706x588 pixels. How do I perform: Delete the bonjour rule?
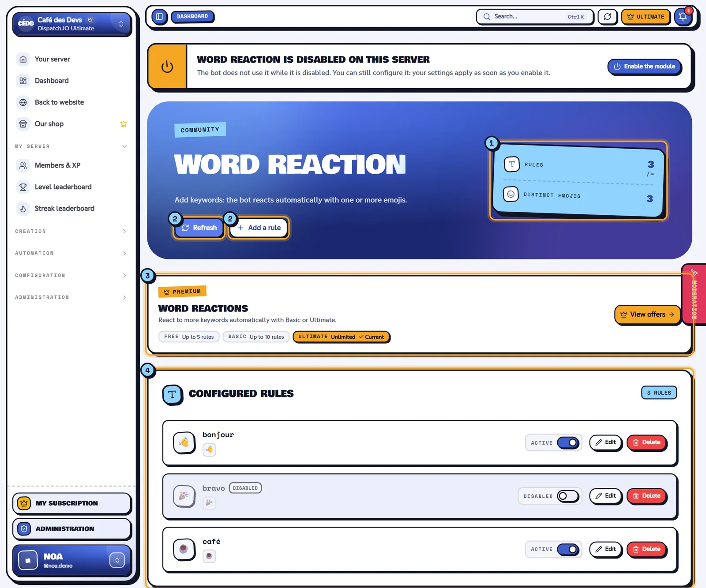(x=646, y=442)
